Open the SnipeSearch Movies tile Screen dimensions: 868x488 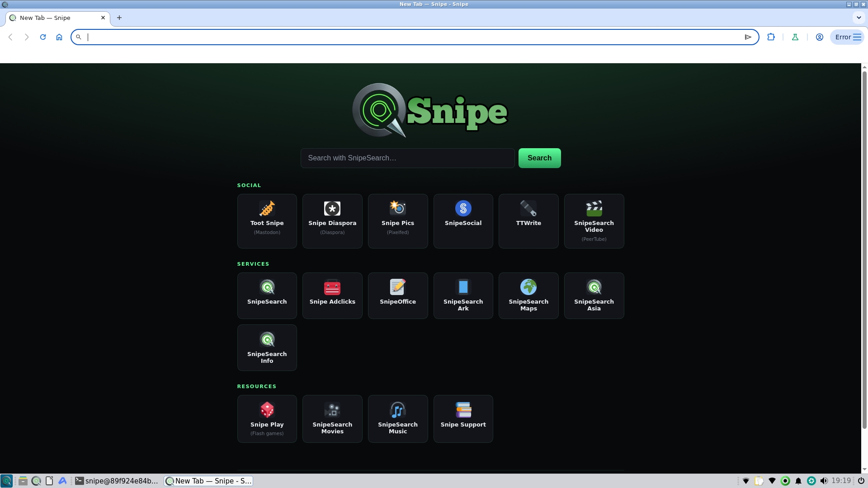[x=332, y=418]
